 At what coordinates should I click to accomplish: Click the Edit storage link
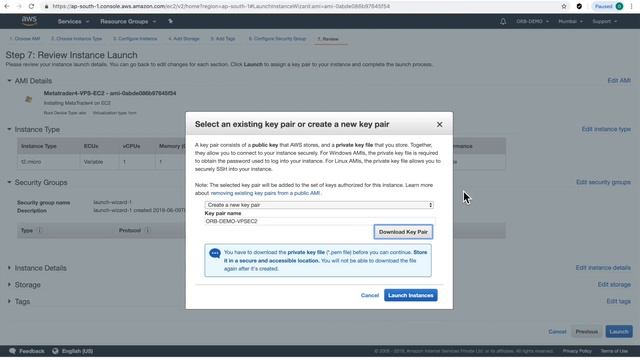pos(614,284)
